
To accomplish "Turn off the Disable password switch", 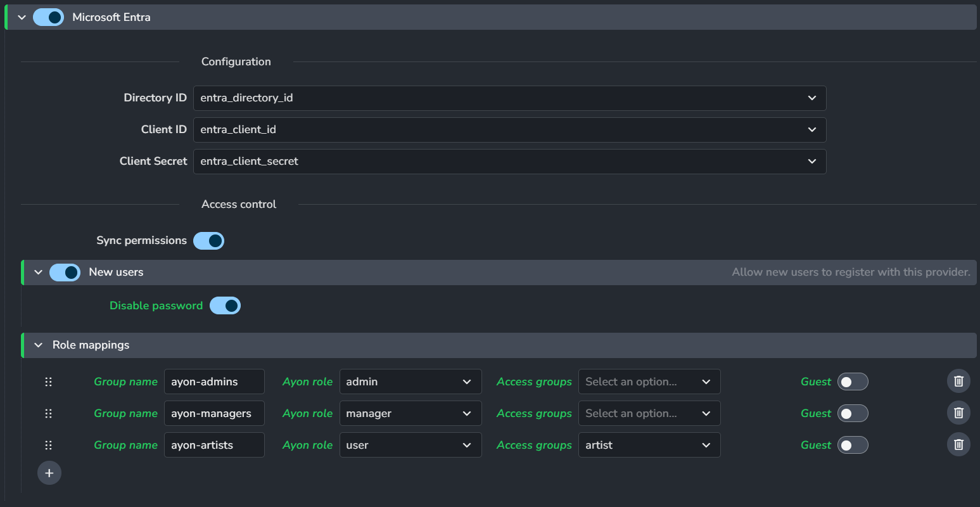I will [x=226, y=305].
